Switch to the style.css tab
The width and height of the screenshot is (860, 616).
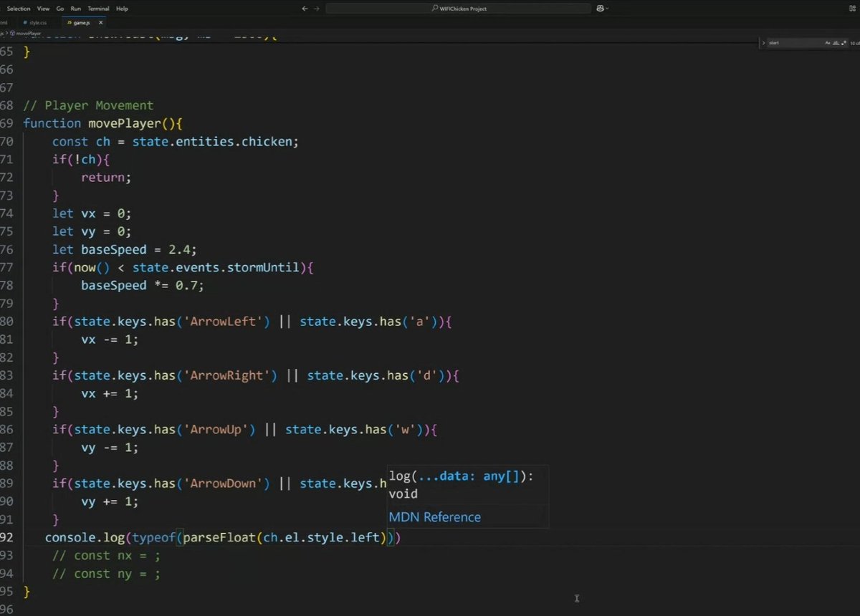(37, 22)
